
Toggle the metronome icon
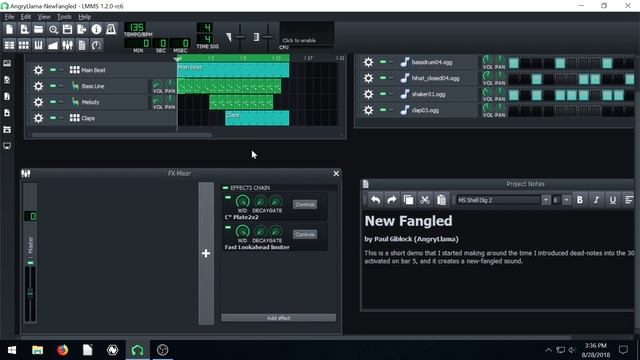[111, 29]
